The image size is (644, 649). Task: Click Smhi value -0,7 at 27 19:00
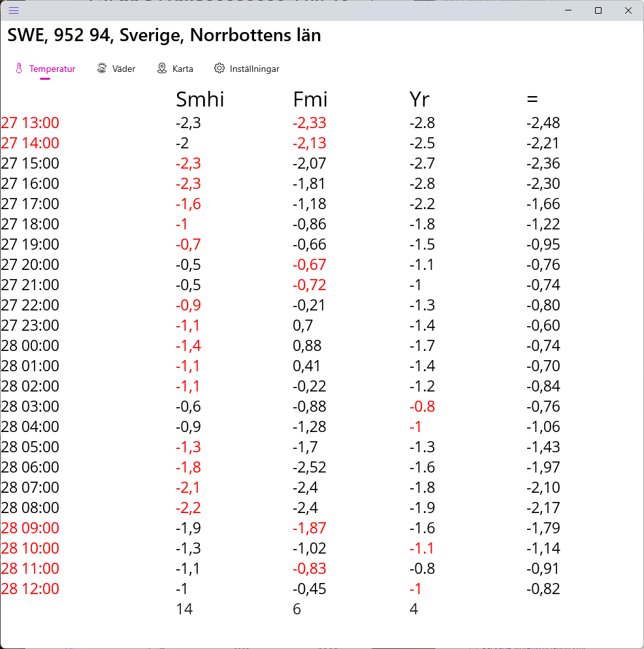click(x=188, y=244)
